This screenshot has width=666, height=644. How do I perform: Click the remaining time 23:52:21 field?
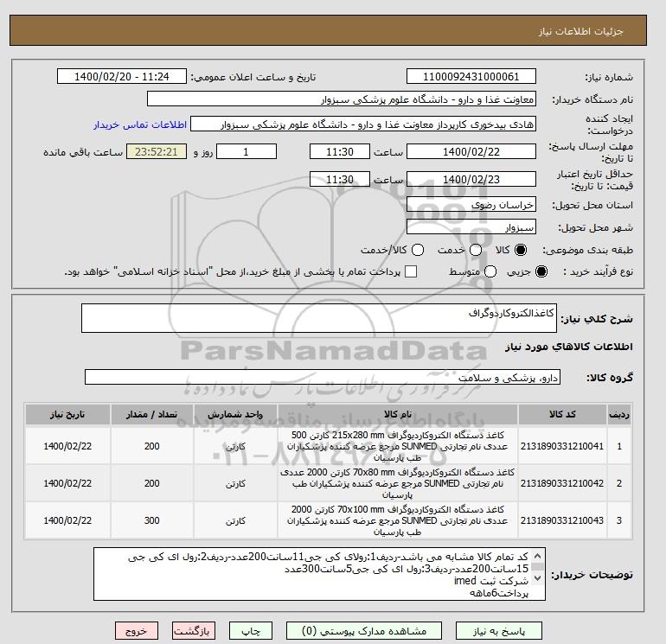[x=157, y=151]
